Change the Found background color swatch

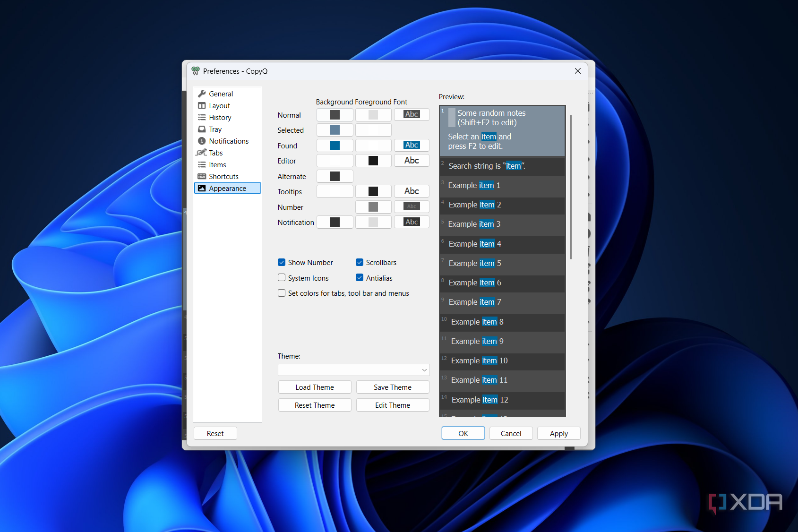coord(335,145)
